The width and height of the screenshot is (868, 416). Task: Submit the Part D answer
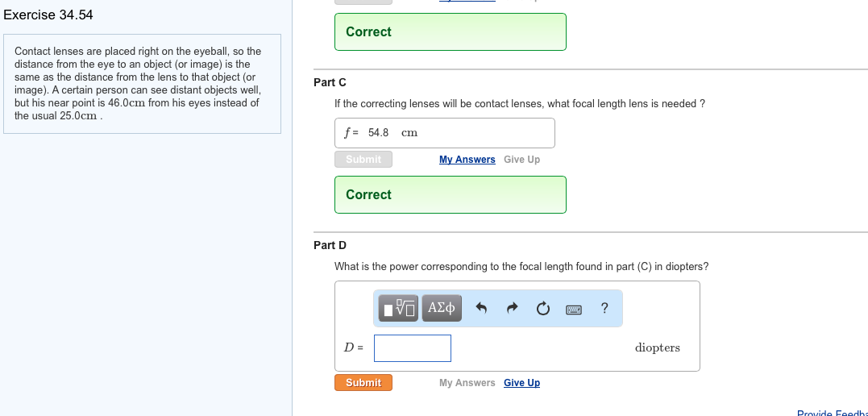[363, 383]
